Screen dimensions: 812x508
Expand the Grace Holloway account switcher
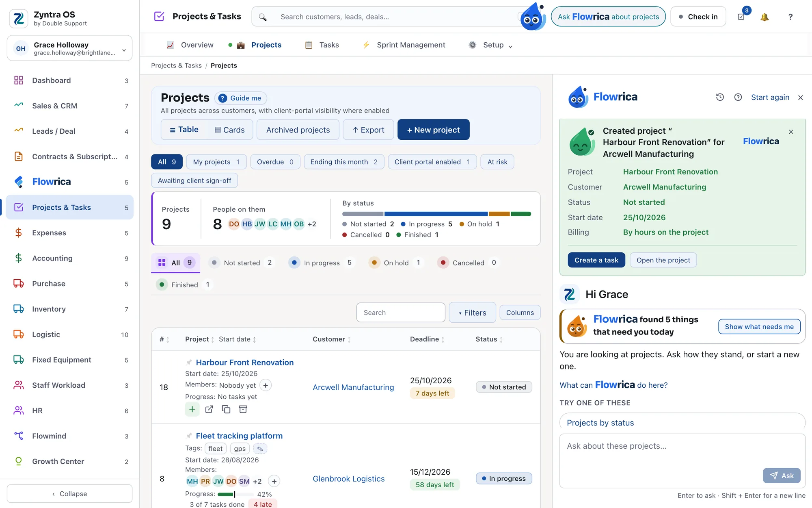coord(70,48)
